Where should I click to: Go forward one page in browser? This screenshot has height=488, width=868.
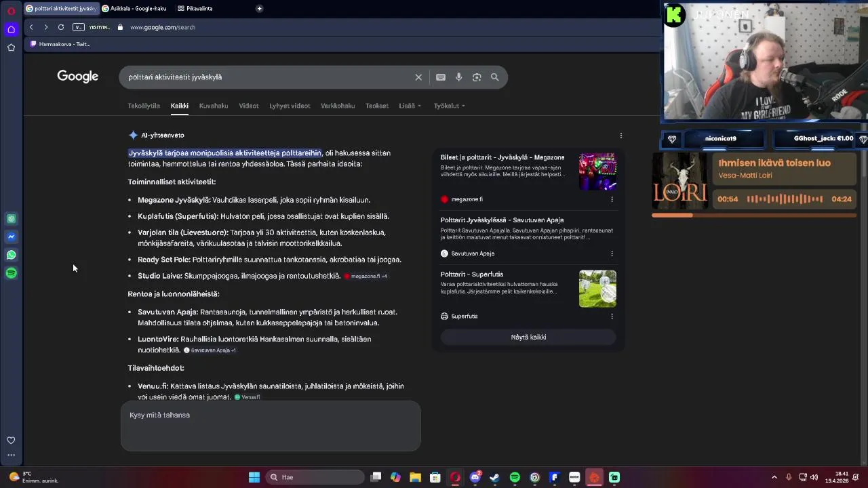(x=45, y=27)
